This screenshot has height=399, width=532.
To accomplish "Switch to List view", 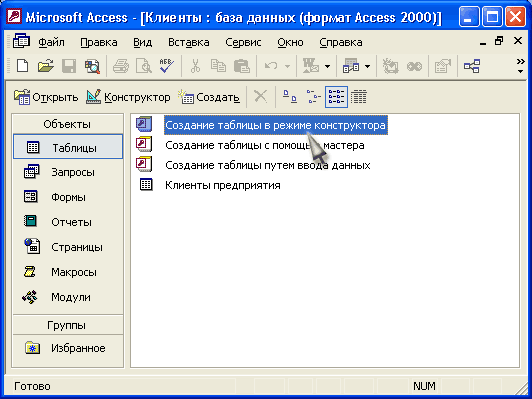I will 336,97.
